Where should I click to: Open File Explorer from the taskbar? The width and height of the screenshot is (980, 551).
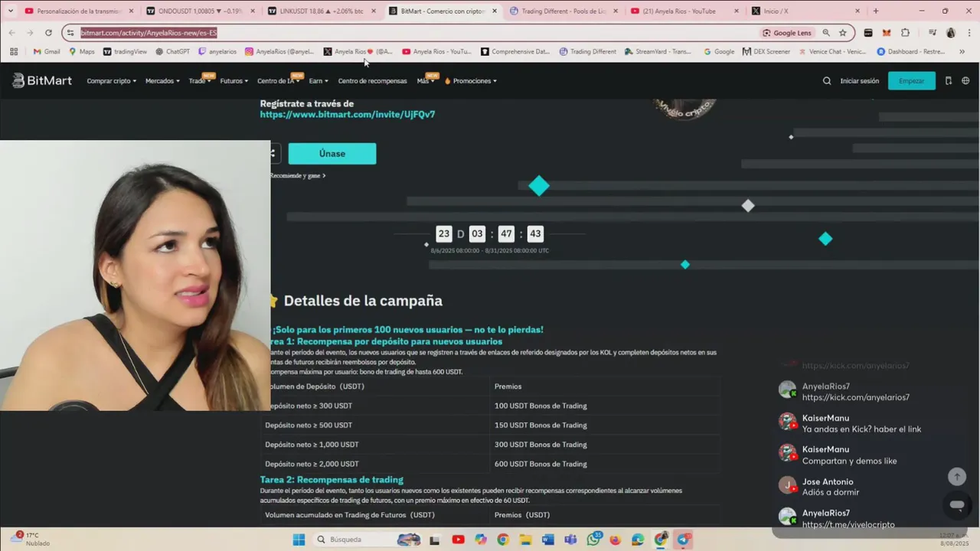[x=525, y=540]
